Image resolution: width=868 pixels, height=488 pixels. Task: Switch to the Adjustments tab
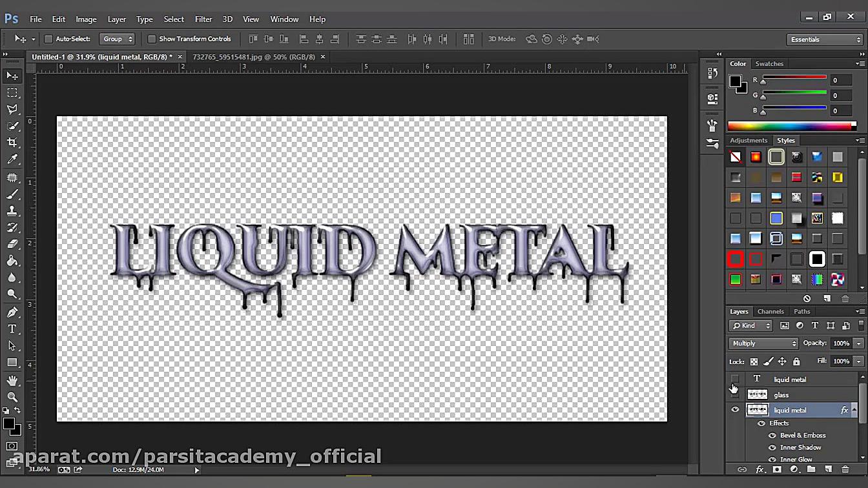[749, 141]
